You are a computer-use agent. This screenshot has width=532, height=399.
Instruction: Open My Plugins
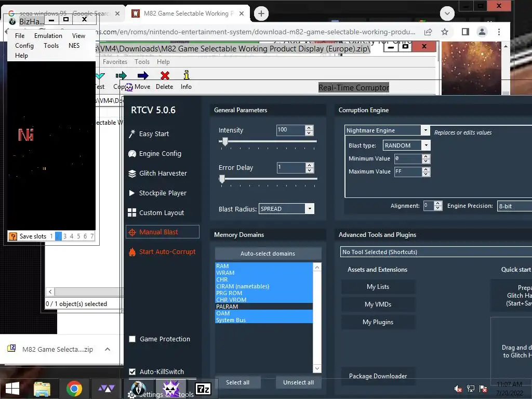click(x=378, y=322)
